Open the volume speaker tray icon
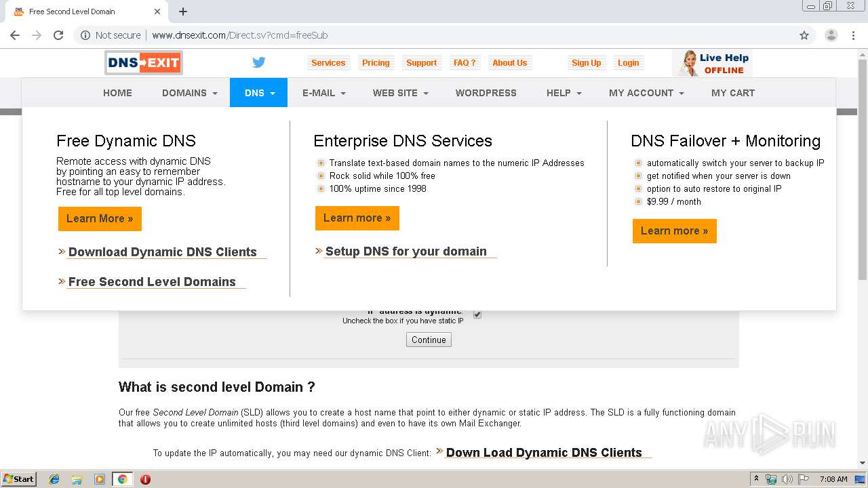The height and width of the screenshot is (488, 868). 787,479
